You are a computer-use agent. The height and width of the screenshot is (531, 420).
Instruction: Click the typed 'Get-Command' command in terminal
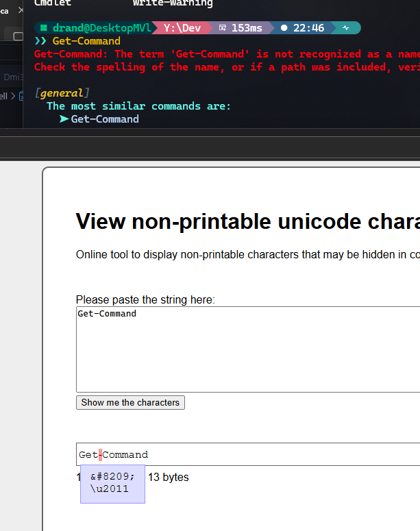pos(86,41)
